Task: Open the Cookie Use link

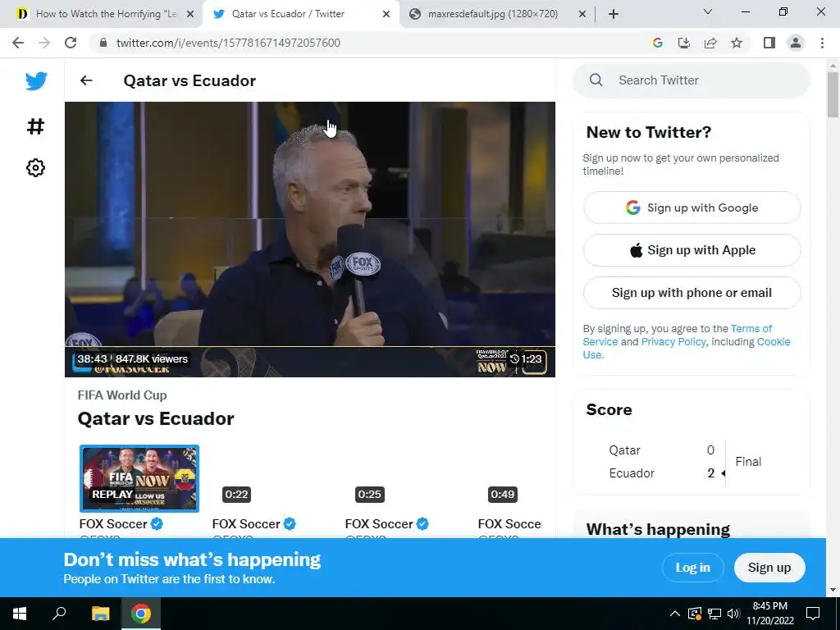Action: tap(773, 342)
